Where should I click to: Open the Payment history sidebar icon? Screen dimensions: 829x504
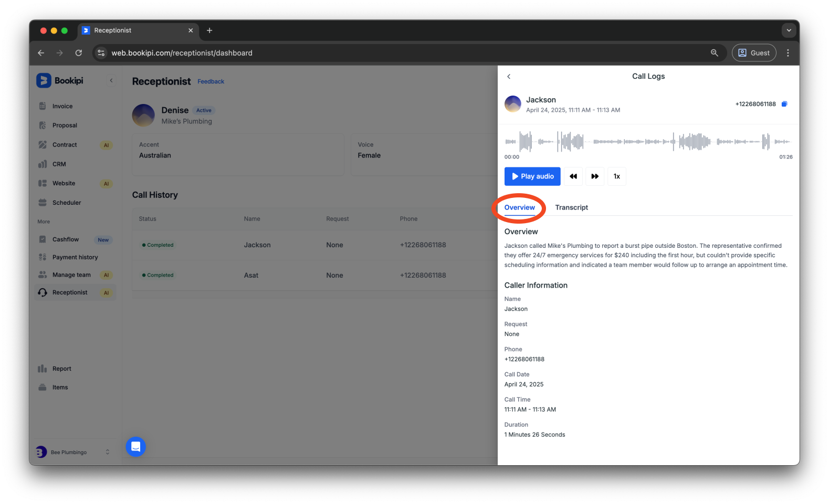pos(43,257)
